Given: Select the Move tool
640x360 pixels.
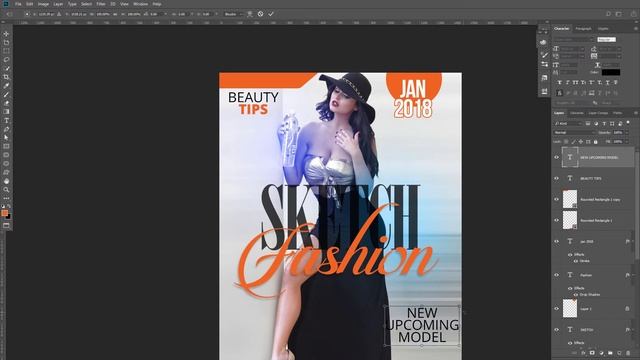Looking at the screenshot, I should tap(6, 34).
